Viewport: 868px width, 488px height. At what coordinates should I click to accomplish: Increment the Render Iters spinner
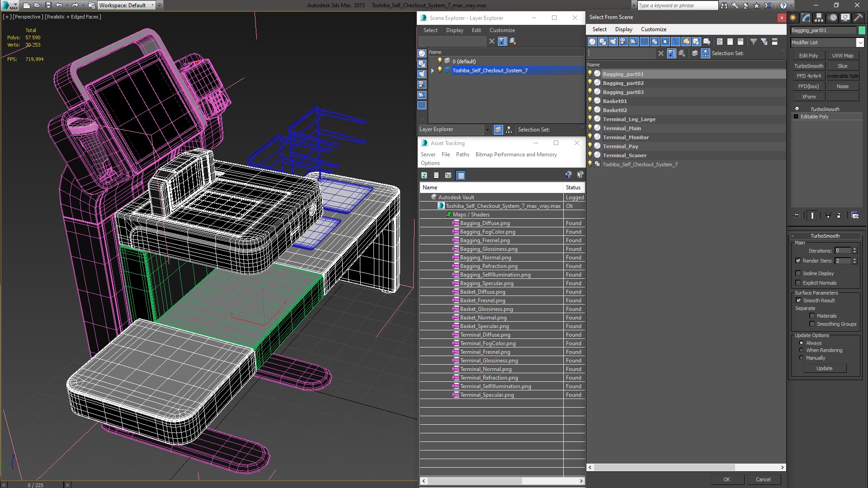pos(854,259)
